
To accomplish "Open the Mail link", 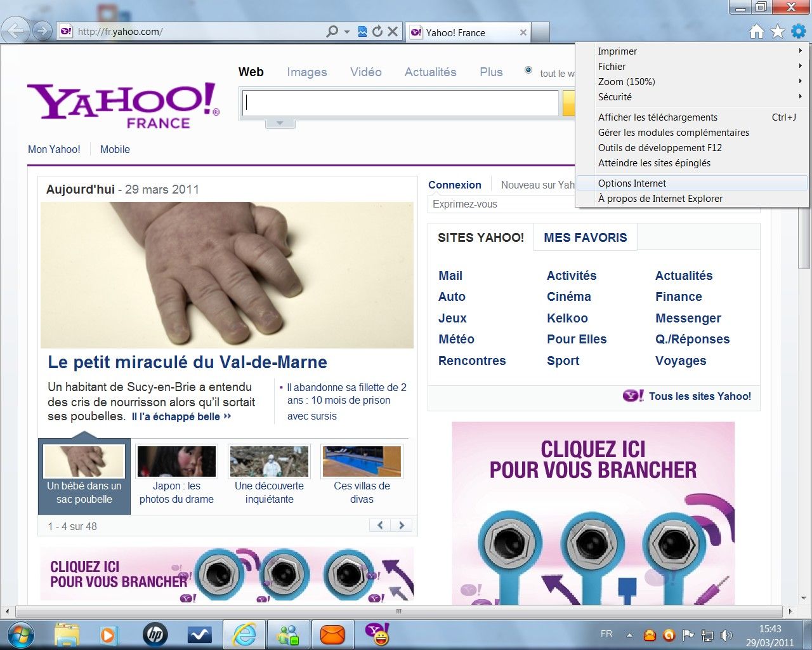I will [450, 275].
